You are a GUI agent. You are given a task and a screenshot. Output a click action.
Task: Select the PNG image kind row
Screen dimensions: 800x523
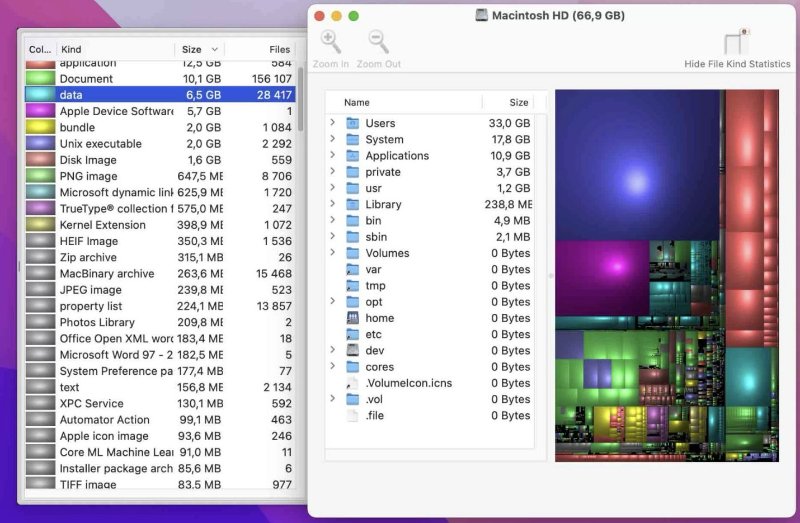(x=160, y=176)
